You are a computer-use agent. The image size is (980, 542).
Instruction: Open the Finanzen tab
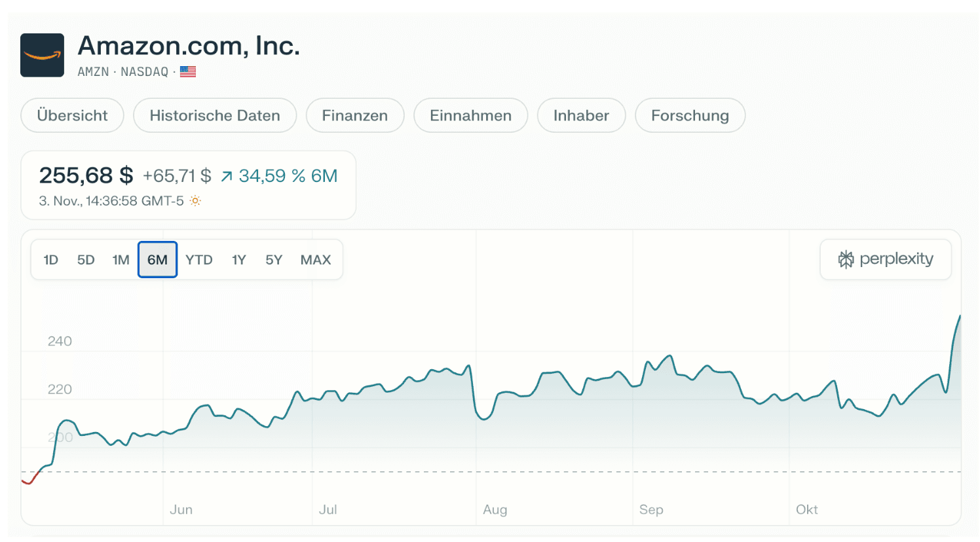click(x=354, y=116)
